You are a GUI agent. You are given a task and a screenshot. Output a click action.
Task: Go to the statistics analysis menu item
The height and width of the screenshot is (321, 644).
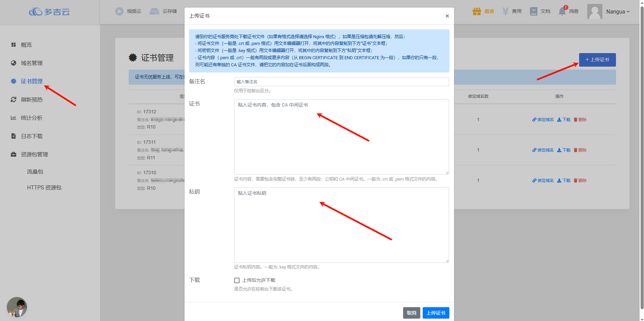tap(31, 118)
